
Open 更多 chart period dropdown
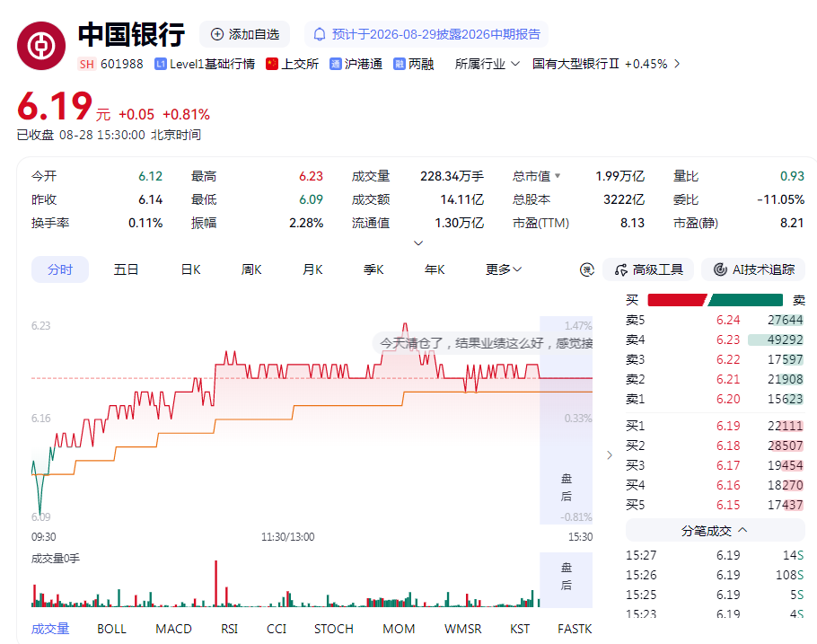504,269
